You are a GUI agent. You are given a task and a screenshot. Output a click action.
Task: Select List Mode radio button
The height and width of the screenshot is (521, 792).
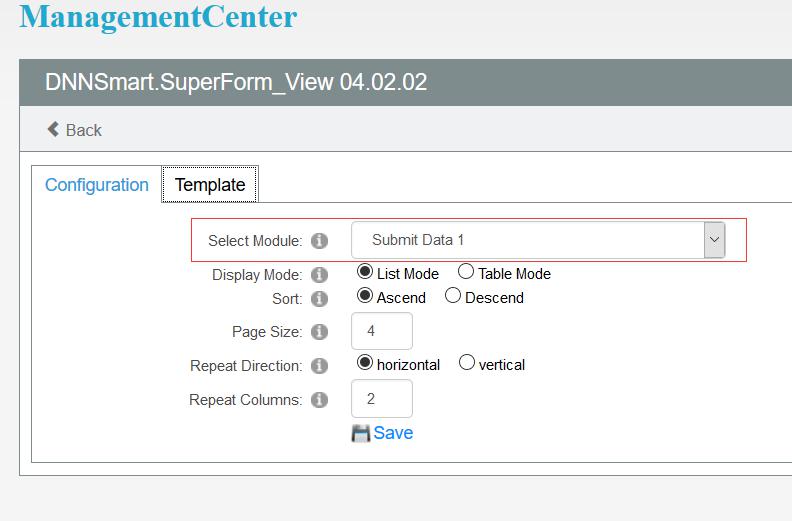pyautogui.click(x=365, y=272)
